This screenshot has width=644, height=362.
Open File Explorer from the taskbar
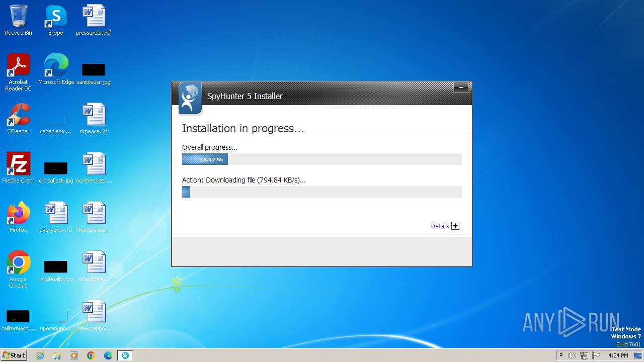[57, 355]
